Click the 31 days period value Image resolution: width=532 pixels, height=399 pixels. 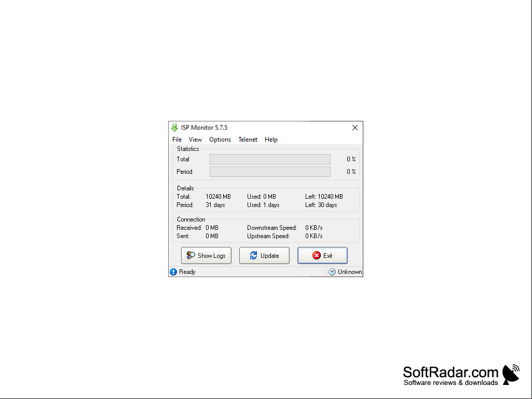215,205
